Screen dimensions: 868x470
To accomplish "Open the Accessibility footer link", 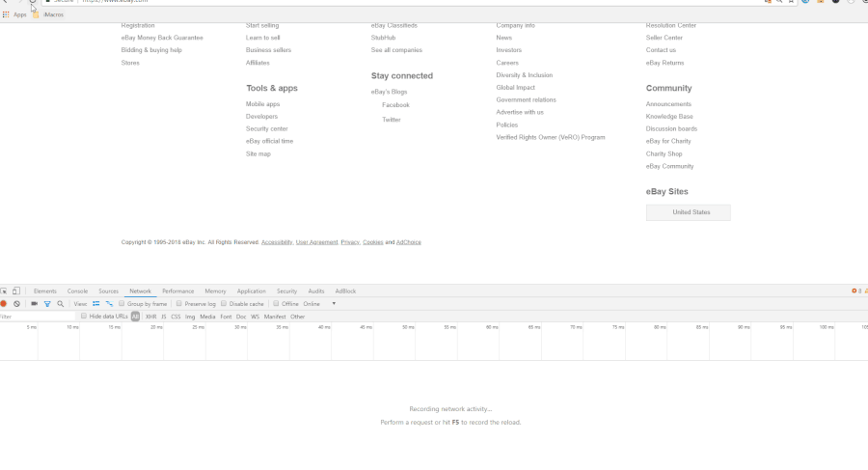I will click(277, 242).
